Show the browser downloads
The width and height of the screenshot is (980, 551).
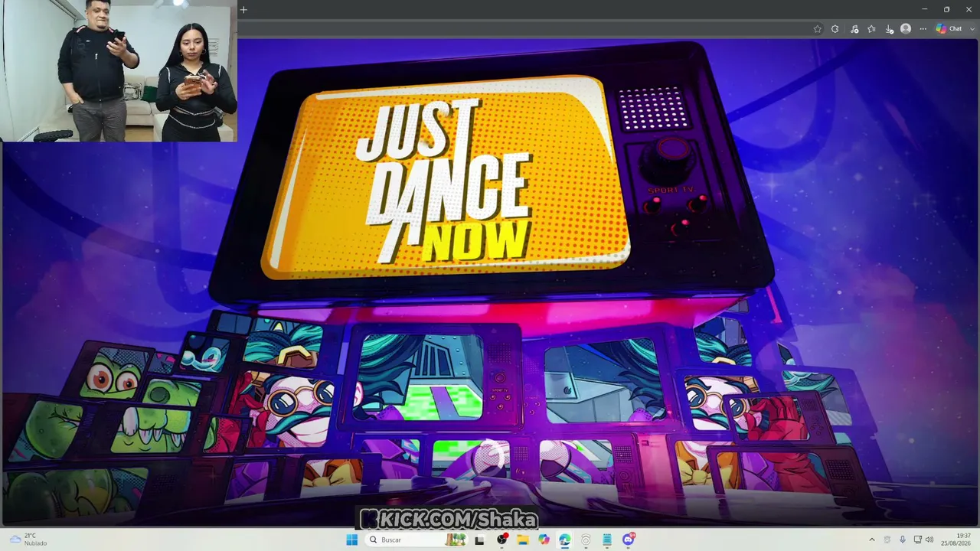889,29
